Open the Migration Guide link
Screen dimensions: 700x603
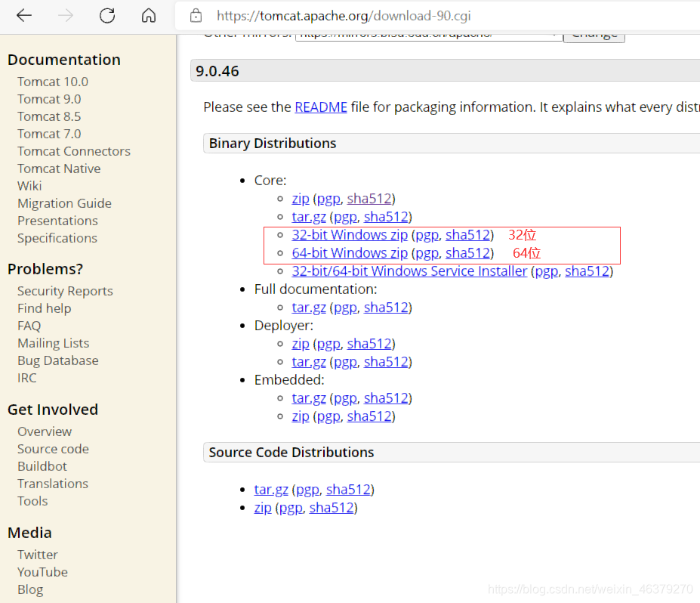tap(64, 203)
